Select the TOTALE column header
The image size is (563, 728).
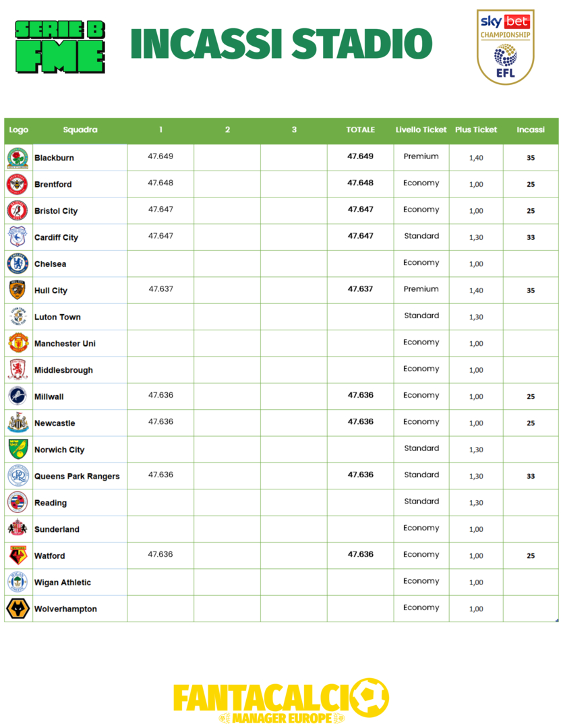(x=361, y=130)
